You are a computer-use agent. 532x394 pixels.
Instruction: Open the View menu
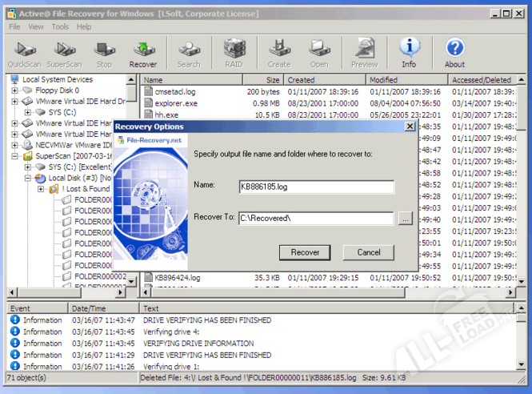tap(36, 27)
